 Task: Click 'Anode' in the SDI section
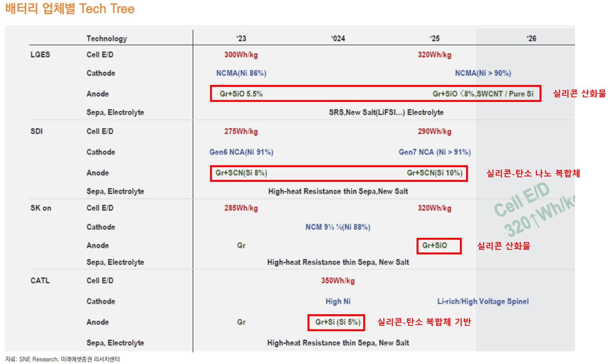pyautogui.click(x=97, y=173)
